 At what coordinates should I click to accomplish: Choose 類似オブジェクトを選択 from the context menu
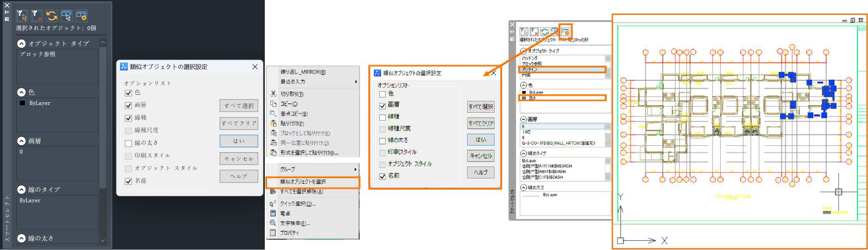click(313, 182)
